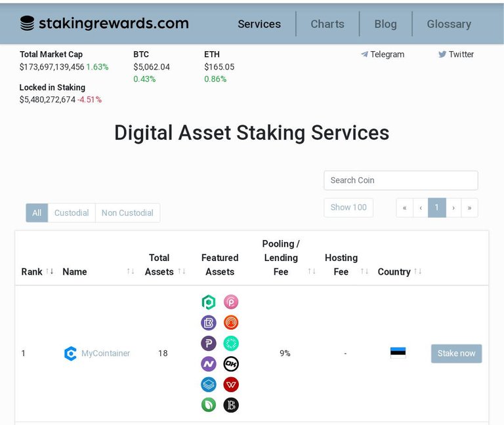Click the Search Coin input field
The height and width of the screenshot is (425, 504).
(x=401, y=180)
